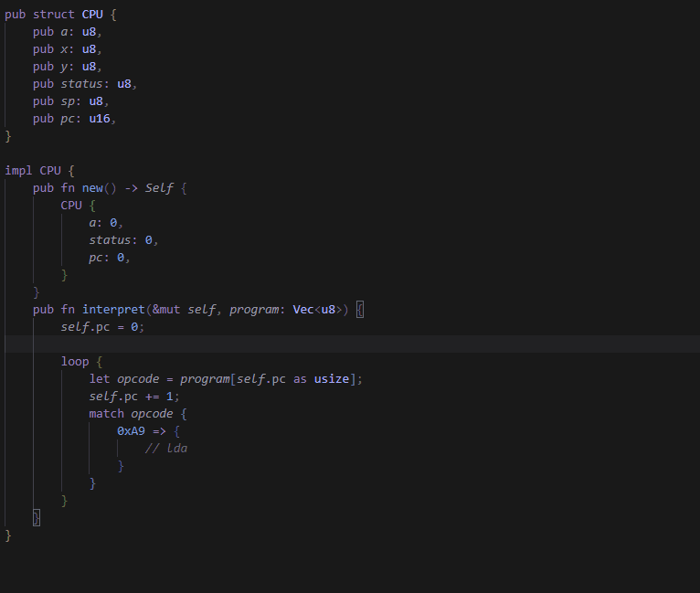Click the 'interpret' function name

(x=113, y=310)
